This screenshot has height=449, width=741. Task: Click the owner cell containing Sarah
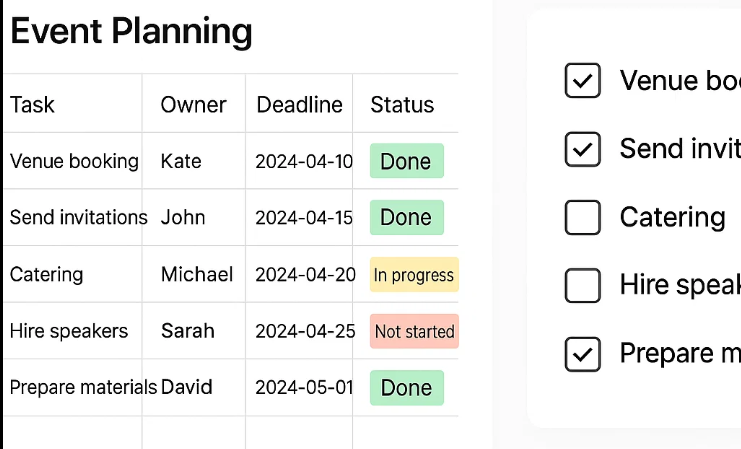(194, 331)
